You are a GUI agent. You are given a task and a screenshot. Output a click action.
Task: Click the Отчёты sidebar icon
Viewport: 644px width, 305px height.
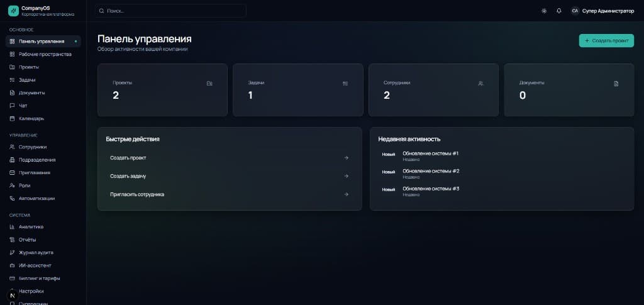(x=12, y=240)
